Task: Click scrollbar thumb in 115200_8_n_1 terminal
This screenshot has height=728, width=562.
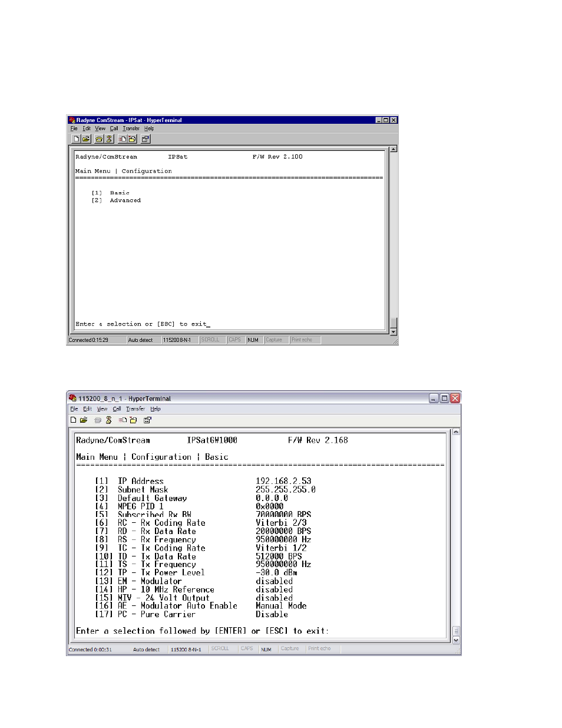Action: click(456, 631)
